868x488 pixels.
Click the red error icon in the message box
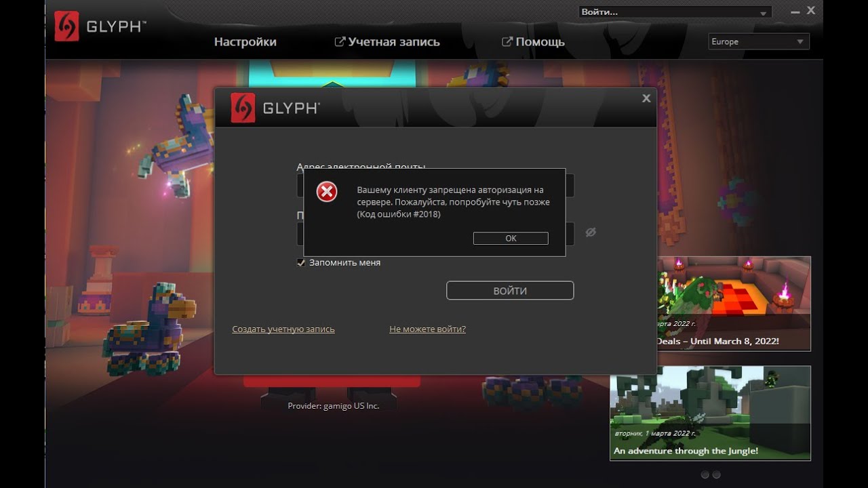pyautogui.click(x=327, y=192)
